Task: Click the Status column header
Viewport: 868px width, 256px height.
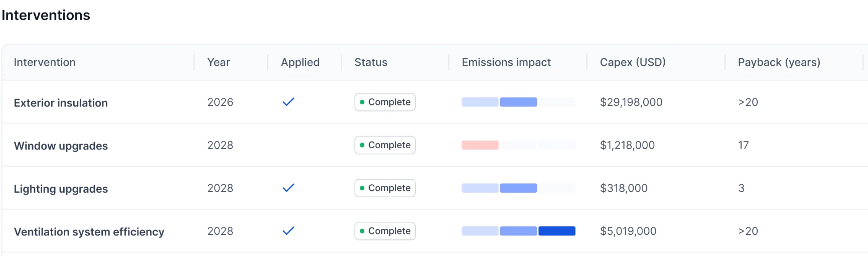Action: point(371,62)
